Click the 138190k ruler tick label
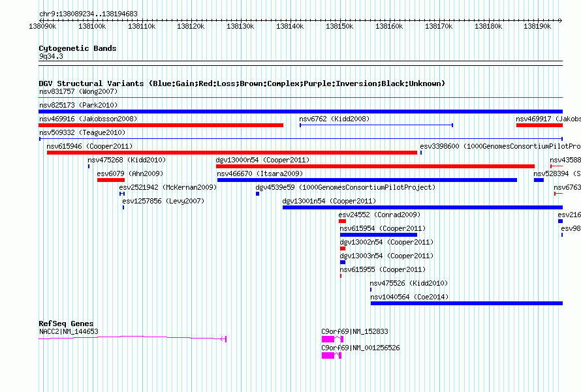The width and height of the screenshot is (581, 392). [x=537, y=26]
